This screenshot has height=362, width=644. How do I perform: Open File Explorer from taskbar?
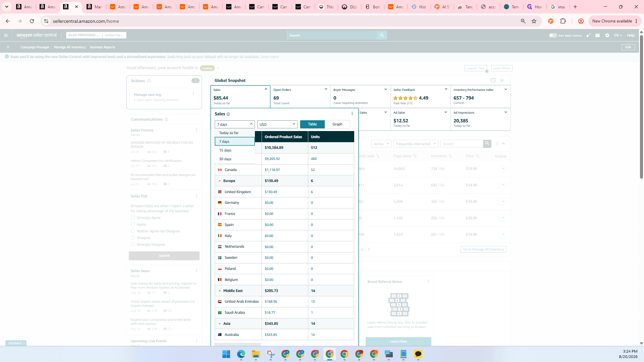(x=256, y=354)
